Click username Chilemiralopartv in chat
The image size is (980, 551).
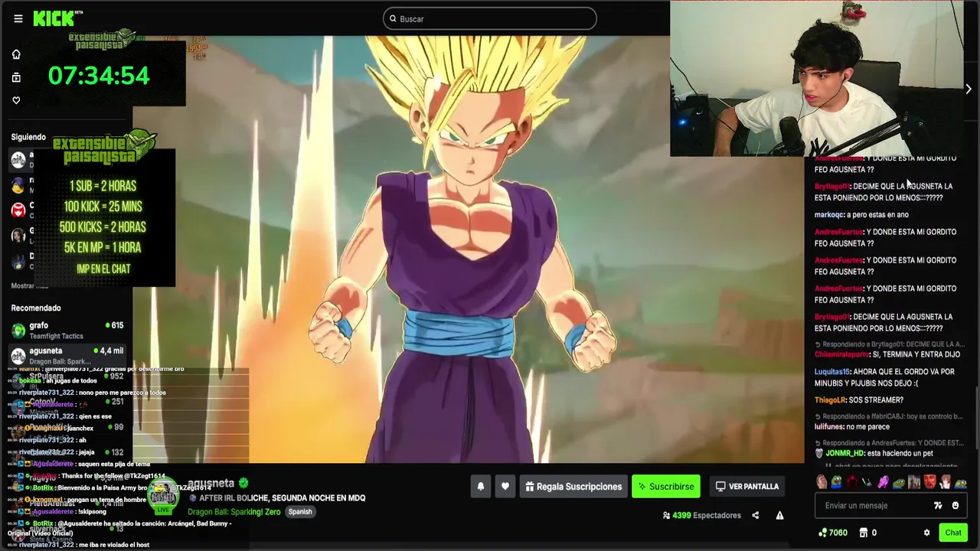[x=842, y=355]
